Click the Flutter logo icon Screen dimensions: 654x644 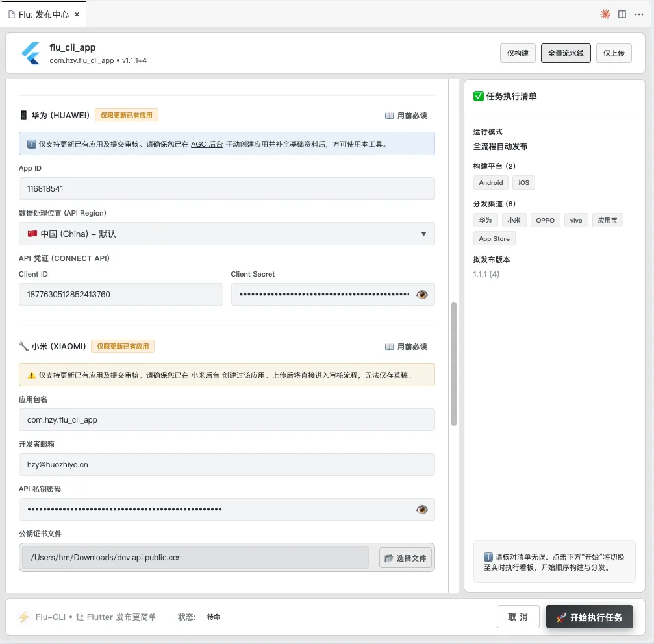[31, 53]
